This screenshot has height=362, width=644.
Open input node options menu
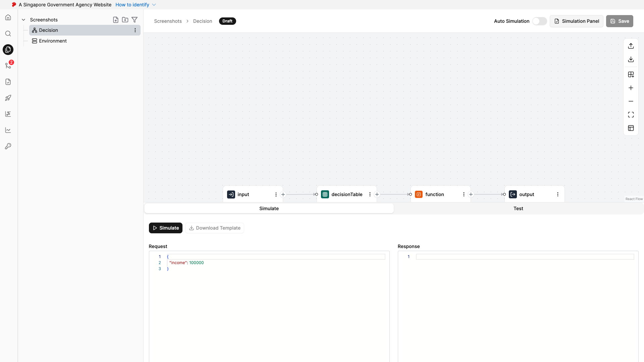tap(276, 194)
